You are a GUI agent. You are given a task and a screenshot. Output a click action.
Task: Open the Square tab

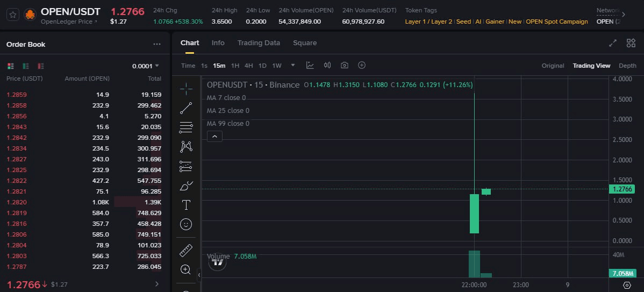(305, 43)
